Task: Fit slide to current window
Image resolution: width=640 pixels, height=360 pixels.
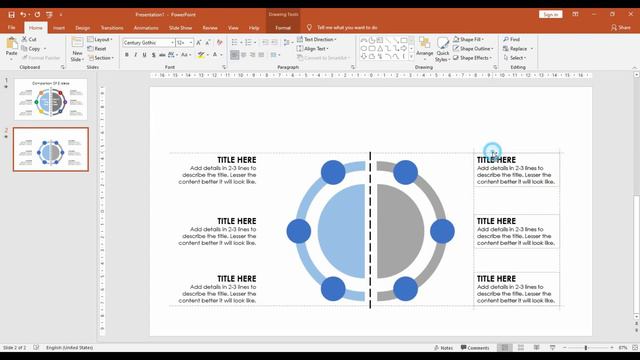Action: (635, 347)
